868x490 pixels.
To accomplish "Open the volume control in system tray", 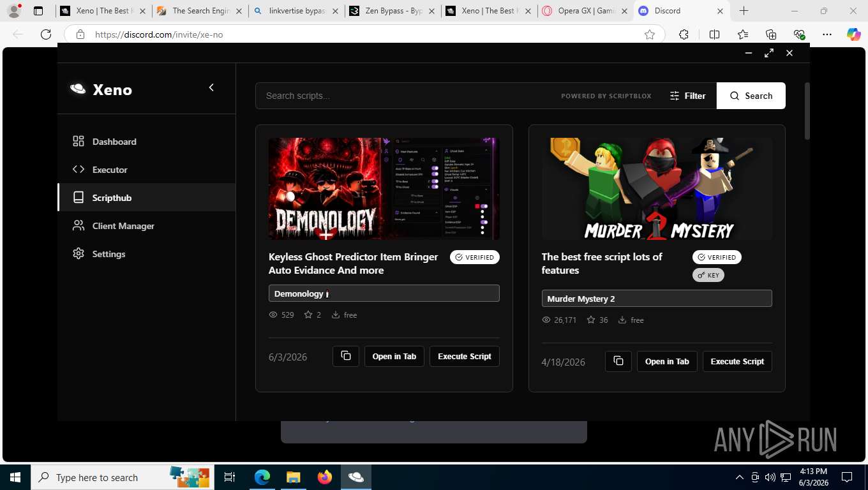I will (x=770, y=477).
